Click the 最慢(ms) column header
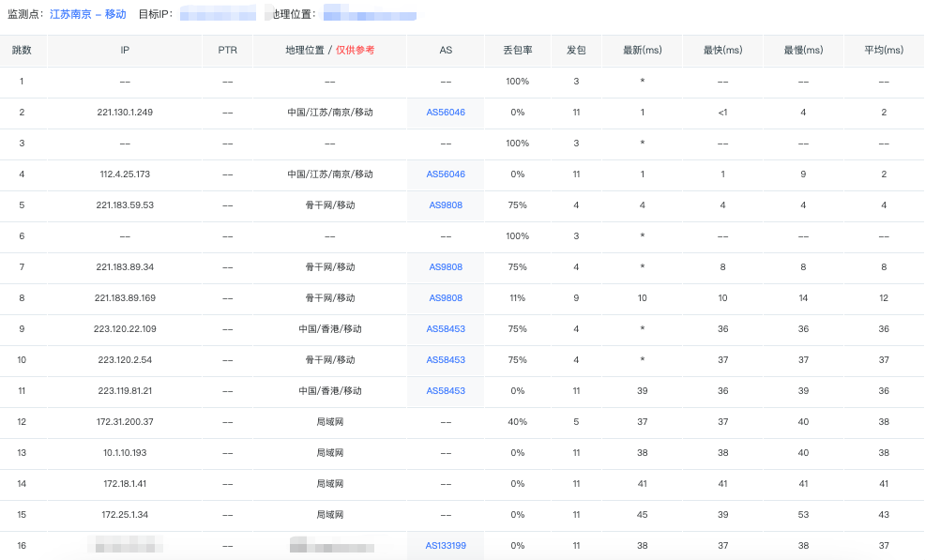Screen dimensions: 925x560 (x=802, y=51)
